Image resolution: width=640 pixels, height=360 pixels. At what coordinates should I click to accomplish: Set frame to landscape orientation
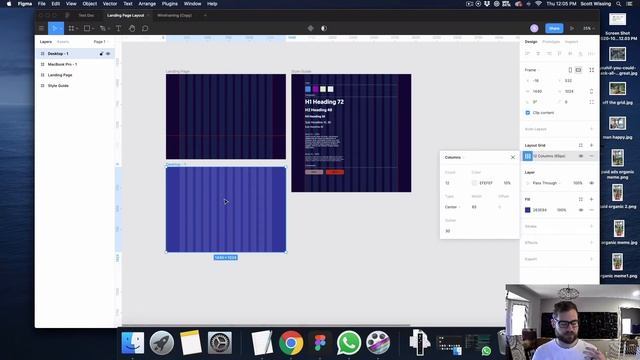578,70
